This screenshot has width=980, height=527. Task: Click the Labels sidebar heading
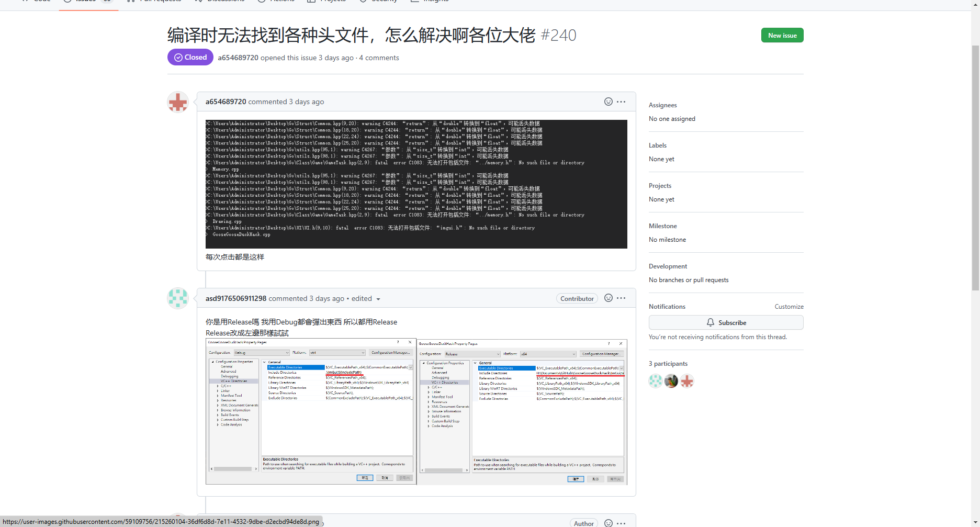pyautogui.click(x=658, y=145)
